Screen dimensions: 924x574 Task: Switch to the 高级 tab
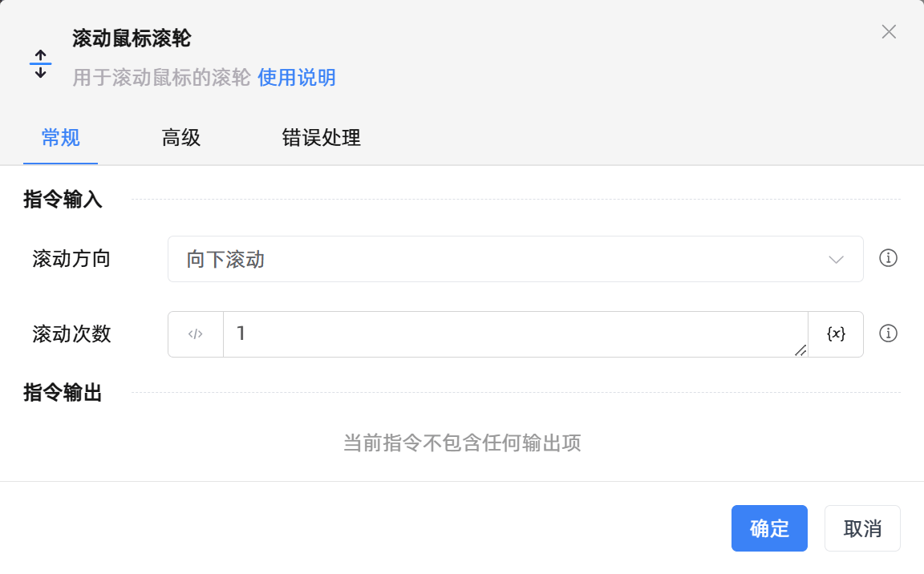click(180, 138)
